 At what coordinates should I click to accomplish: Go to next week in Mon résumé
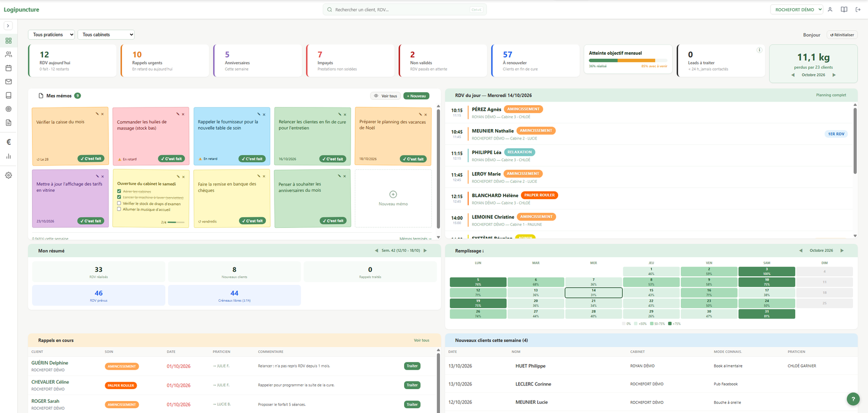(x=425, y=251)
